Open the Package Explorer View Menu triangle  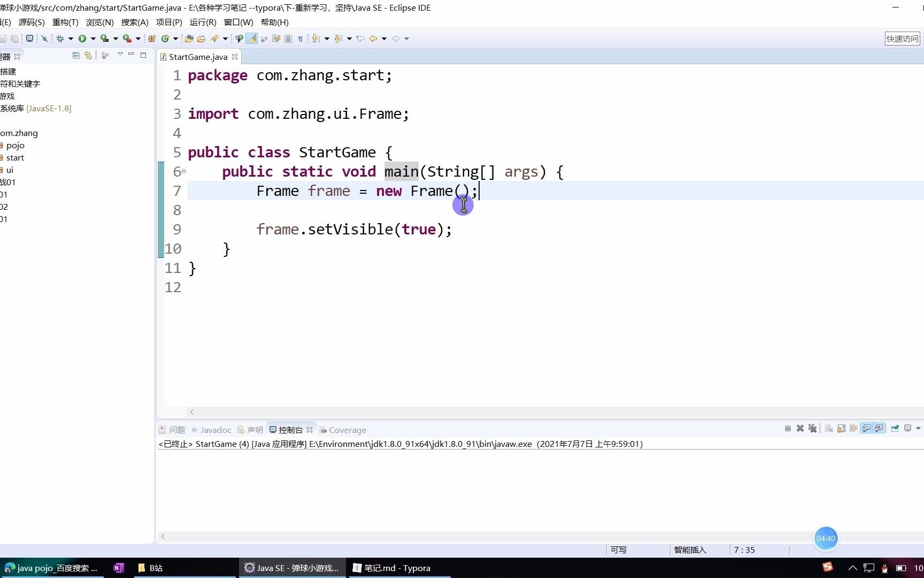coord(120,55)
